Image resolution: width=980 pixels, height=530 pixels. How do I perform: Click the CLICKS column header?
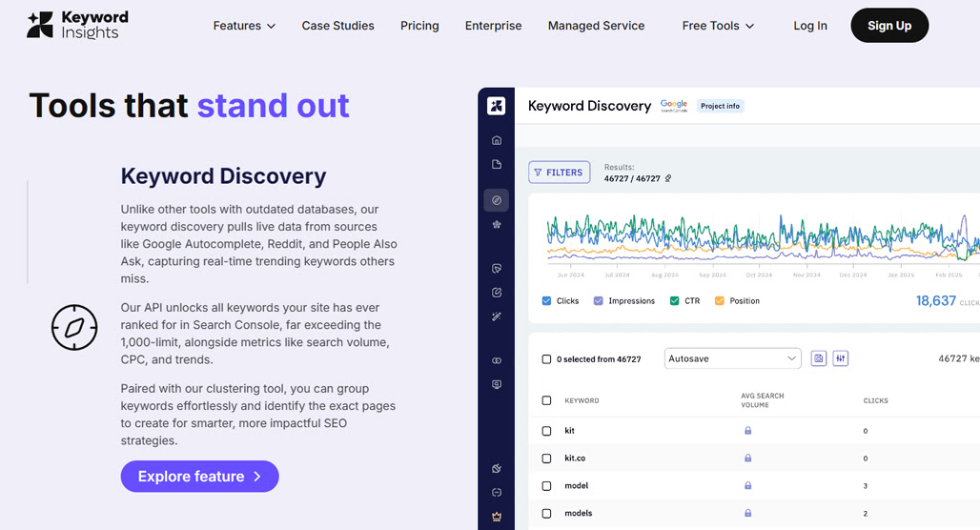[x=875, y=400]
